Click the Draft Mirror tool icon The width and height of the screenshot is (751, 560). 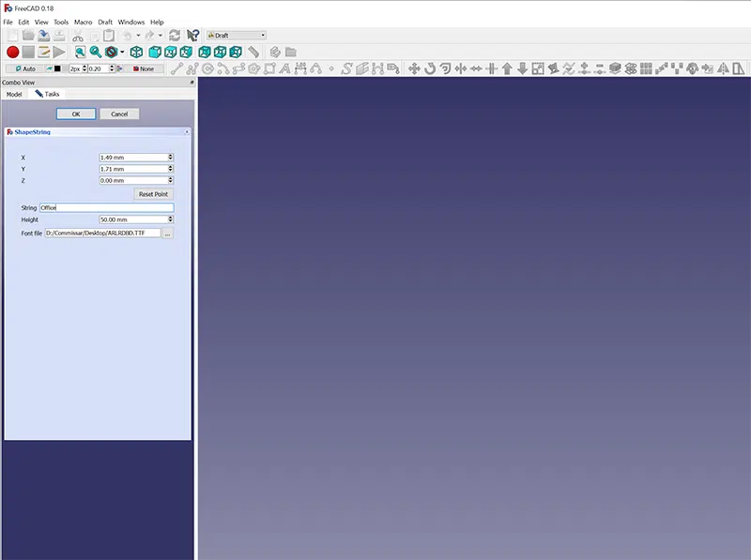(723, 68)
